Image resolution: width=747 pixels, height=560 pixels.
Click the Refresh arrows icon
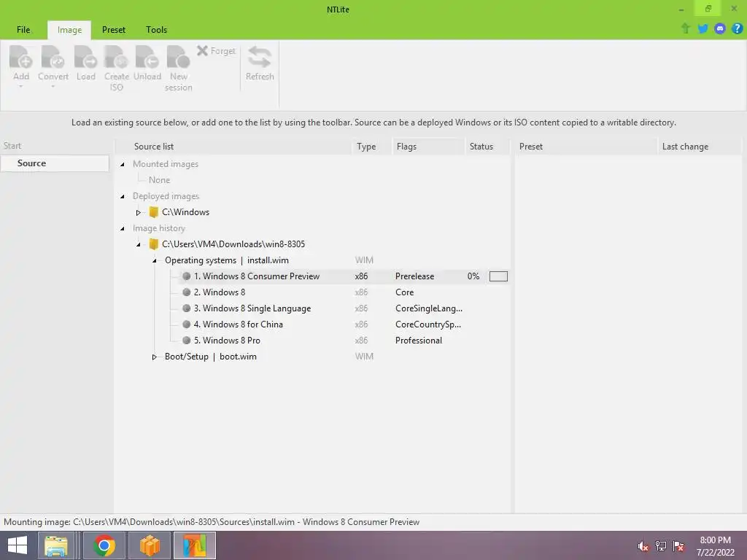260,57
